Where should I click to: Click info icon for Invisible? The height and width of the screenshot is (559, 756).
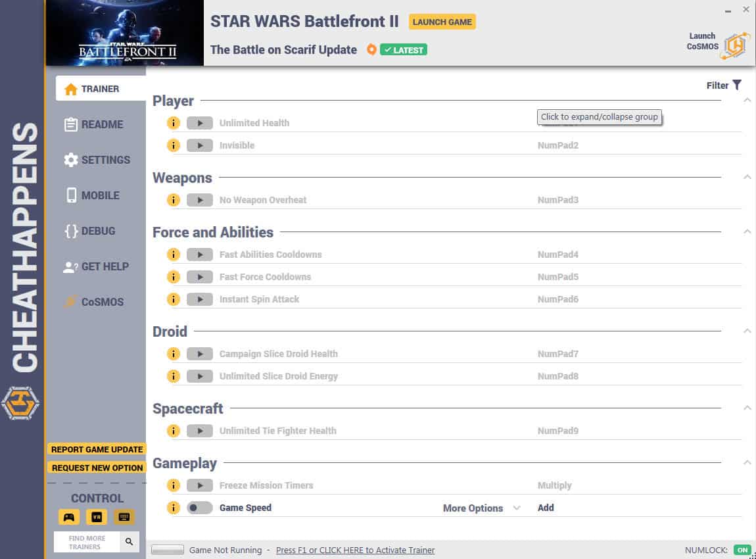tap(173, 145)
